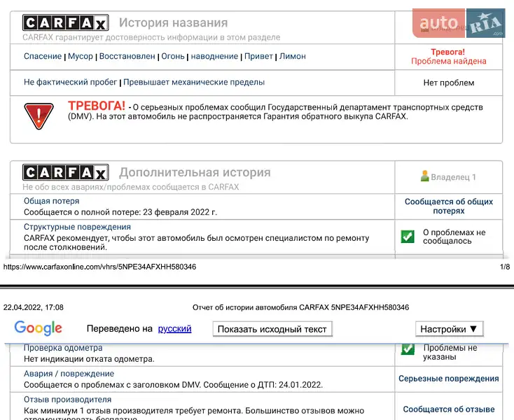Screen dimensions: 514x420
Task: Click Нет индикации отката одометра text
Action: [89, 358]
